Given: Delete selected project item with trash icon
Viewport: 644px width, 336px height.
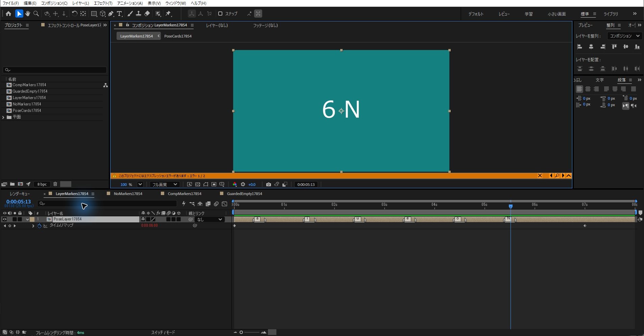Looking at the screenshot, I should click(55, 184).
